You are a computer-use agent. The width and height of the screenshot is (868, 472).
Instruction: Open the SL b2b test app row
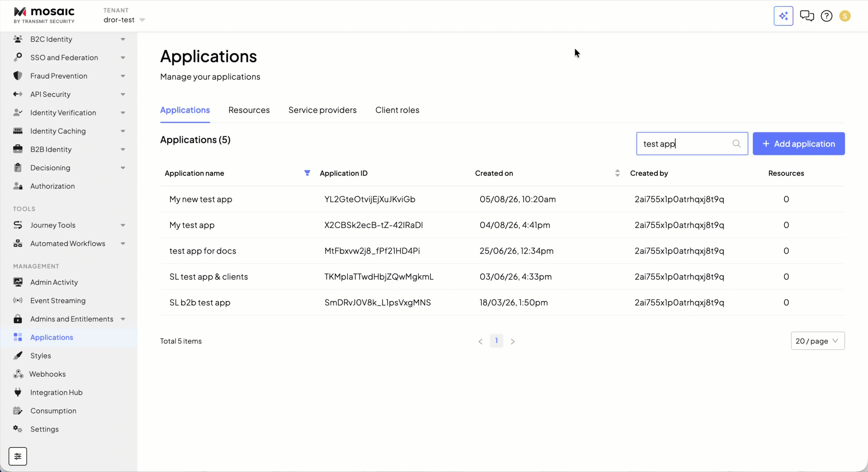[502, 302]
